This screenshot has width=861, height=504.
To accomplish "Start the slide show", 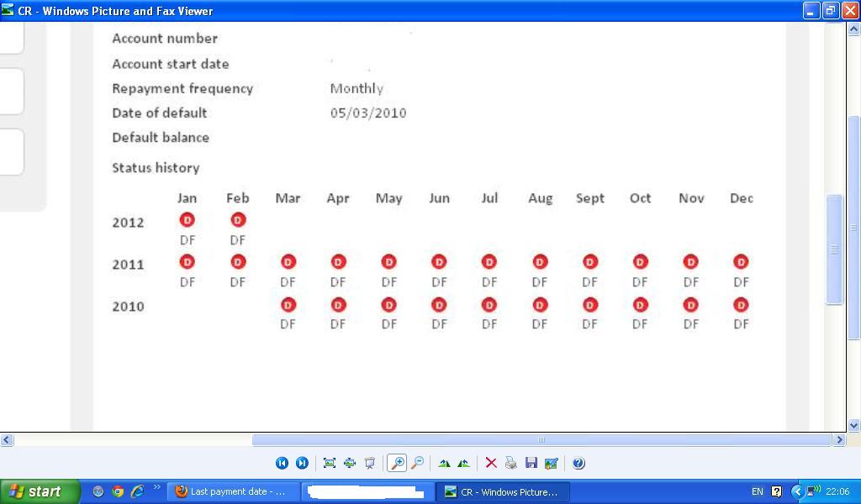I will coord(369,463).
